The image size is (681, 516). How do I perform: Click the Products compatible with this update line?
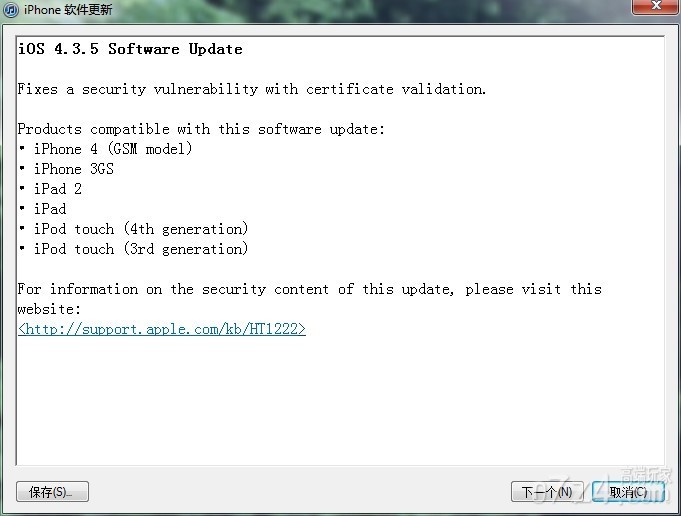click(201, 129)
